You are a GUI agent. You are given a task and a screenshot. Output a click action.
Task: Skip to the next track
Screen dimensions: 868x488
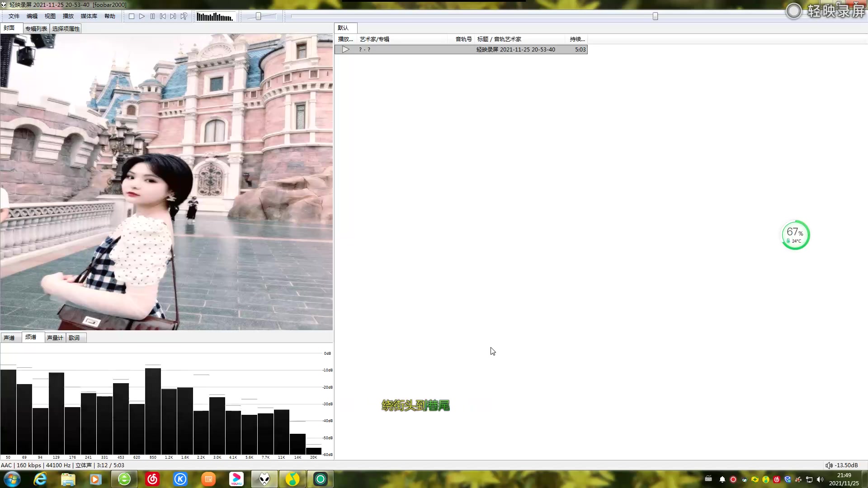coord(173,16)
